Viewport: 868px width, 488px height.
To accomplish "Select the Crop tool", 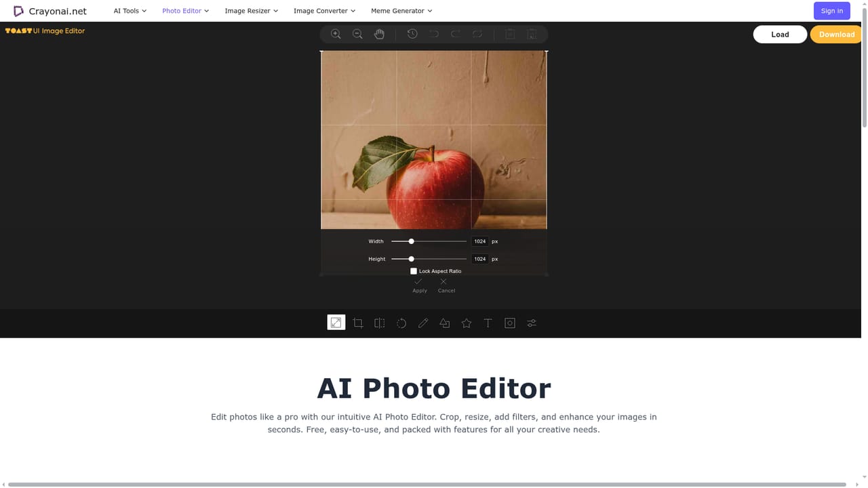I will tap(358, 323).
